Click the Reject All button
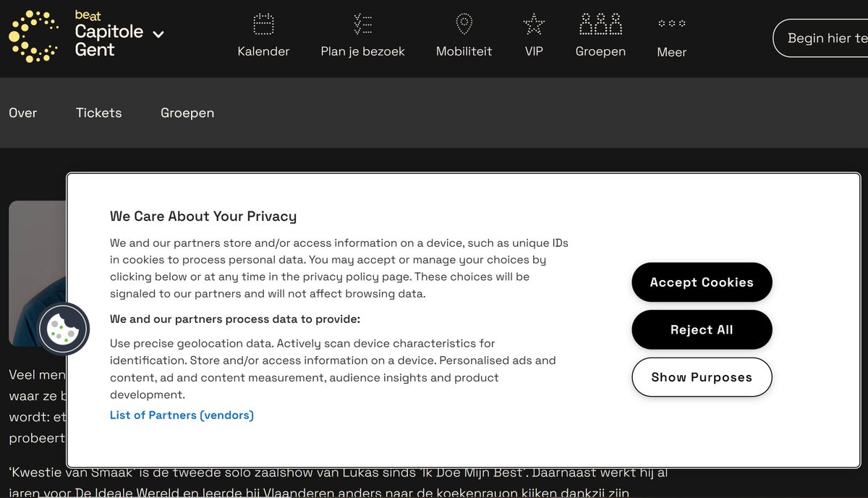The width and height of the screenshot is (868, 498). pyautogui.click(x=702, y=329)
